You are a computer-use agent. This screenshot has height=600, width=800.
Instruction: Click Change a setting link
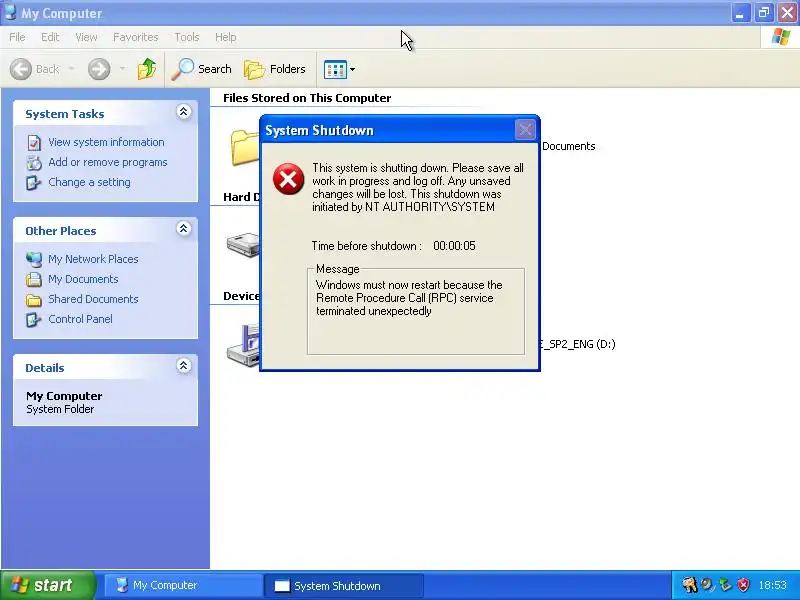89,182
